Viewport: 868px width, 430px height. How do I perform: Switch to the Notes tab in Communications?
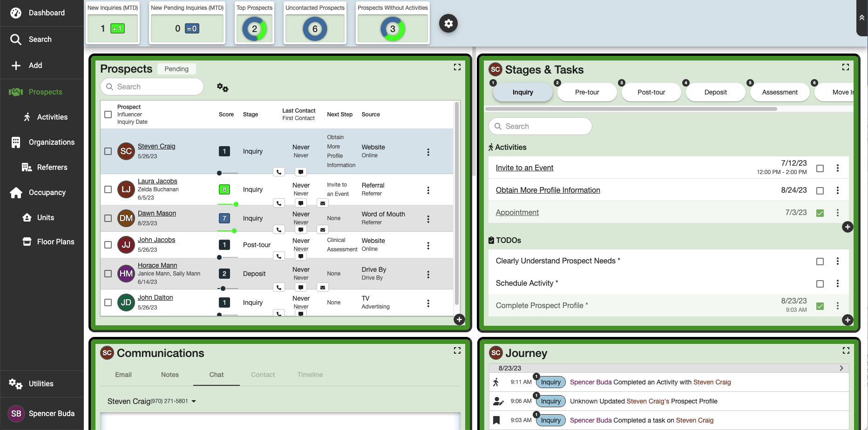pos(170,375)
